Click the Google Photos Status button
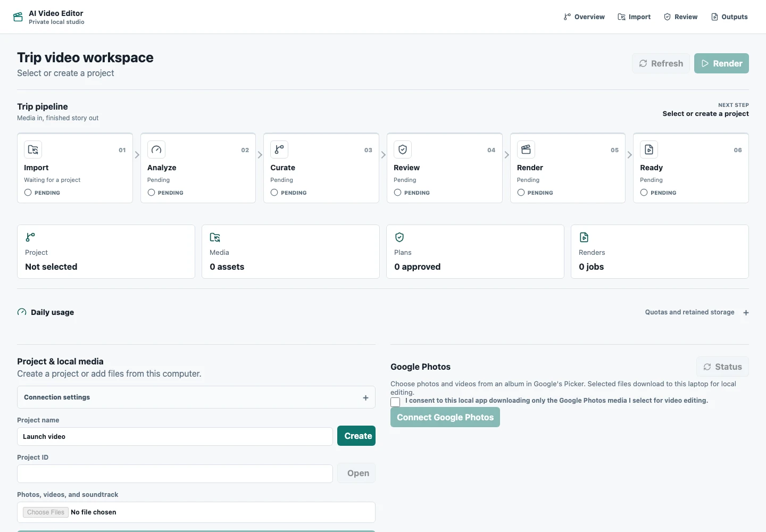The height and width of the screenshot is (532, 766). pyautogui.click(x=722, y=367)
